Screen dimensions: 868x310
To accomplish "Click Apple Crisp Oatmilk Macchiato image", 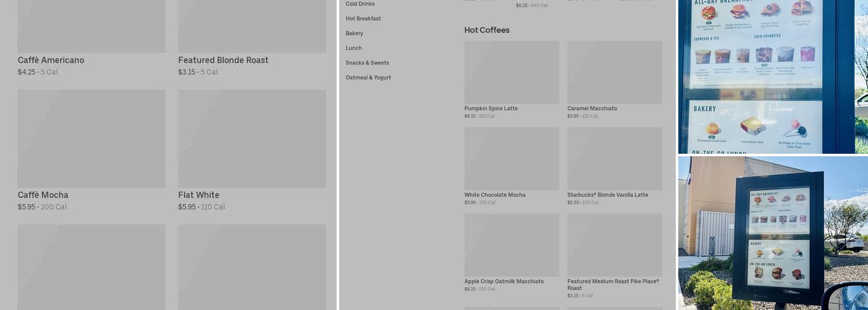I will pos(511,246).
